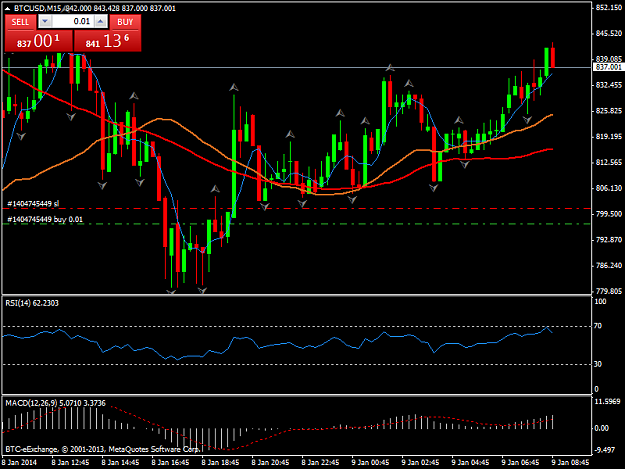Click the 845.520 price scale value
This screenshot has height=469, width=625.
[x=609, y=33]
